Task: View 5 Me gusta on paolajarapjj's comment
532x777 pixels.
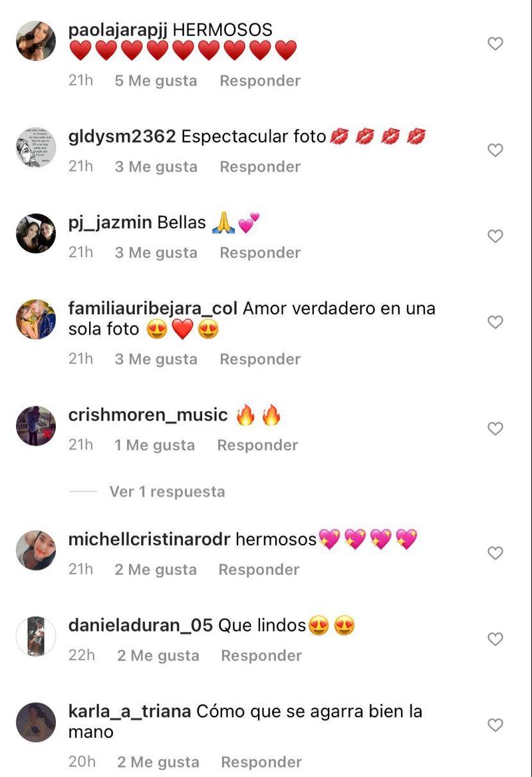Action: tap(156, 80)
